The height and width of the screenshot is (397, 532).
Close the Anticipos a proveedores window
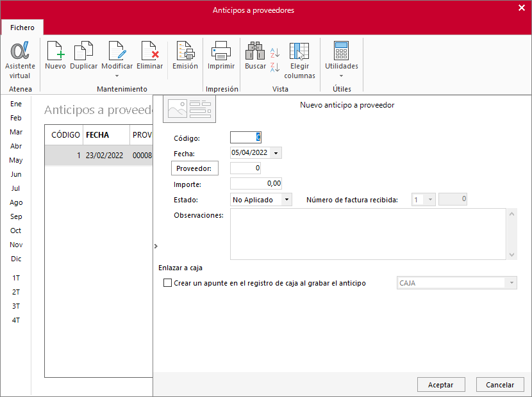click(x=522, y=8)
